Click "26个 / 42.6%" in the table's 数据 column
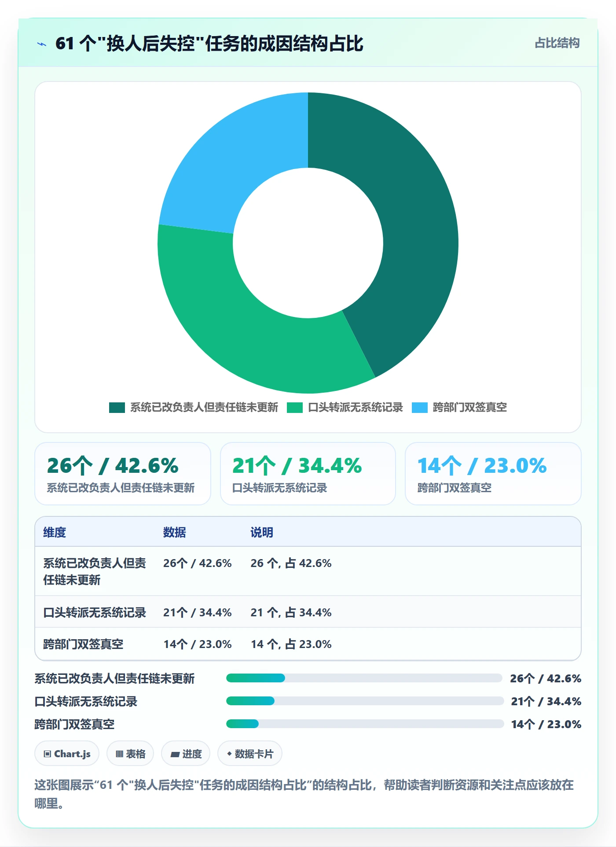 (x=198, y=563)
